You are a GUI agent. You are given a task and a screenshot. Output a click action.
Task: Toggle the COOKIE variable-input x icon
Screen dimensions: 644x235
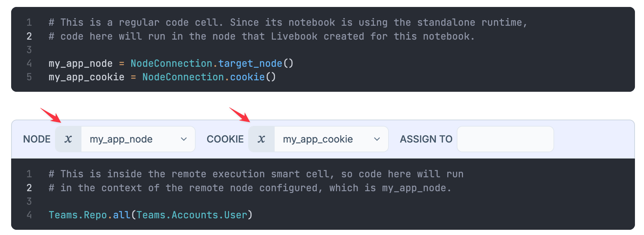261,139
